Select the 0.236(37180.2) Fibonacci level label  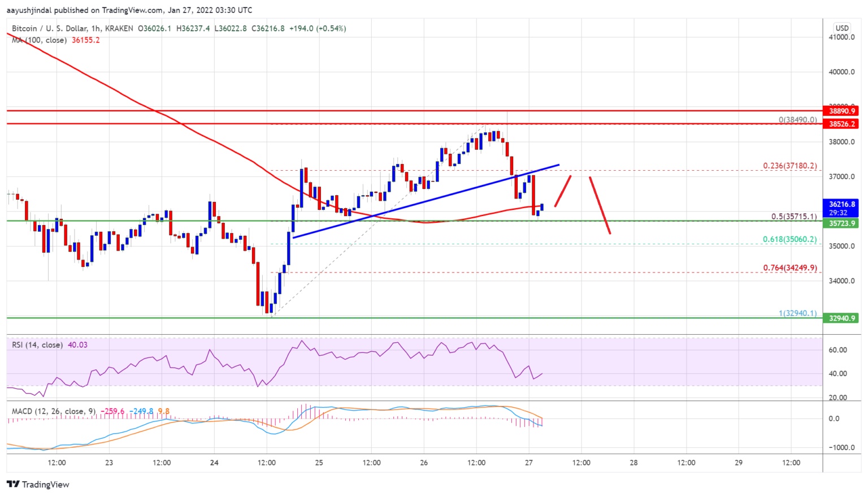click(790, 166)
